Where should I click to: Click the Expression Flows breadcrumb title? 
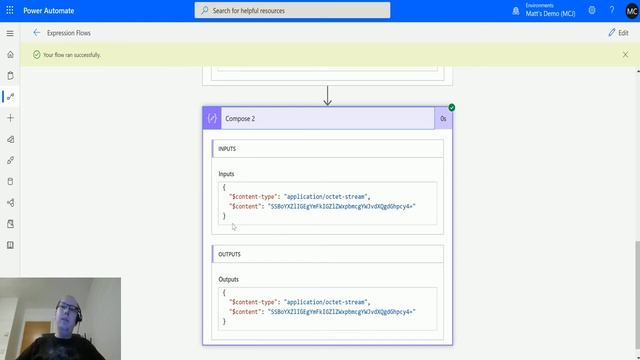(x=69, y=33)
